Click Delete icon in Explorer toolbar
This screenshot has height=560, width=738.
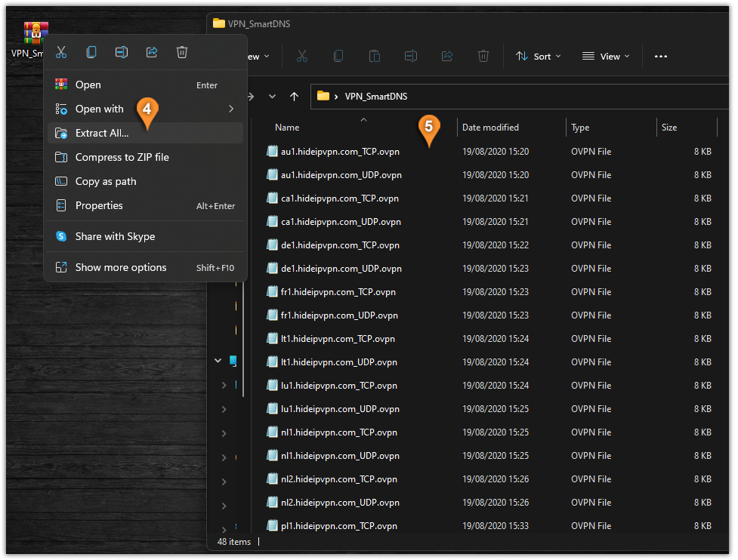[x=483, y=57]
